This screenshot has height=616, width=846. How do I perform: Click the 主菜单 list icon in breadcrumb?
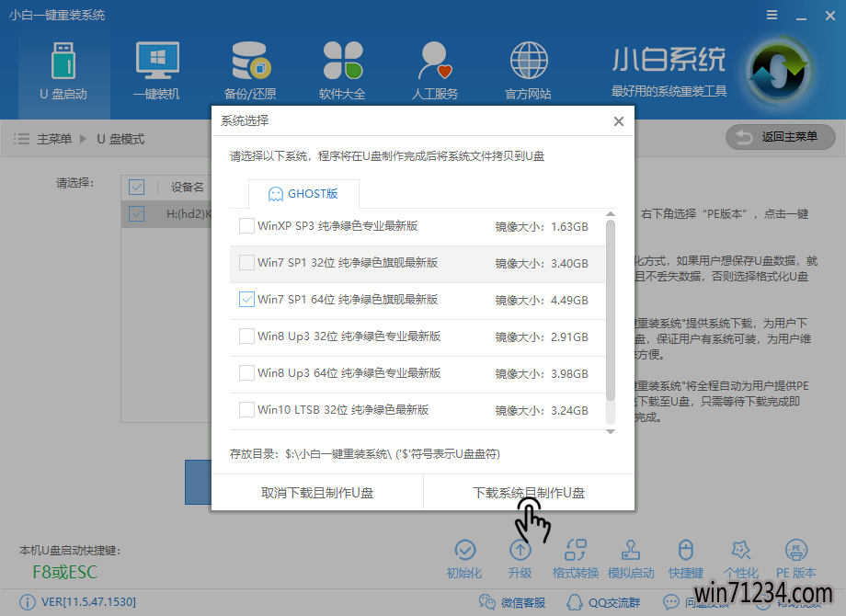[21, 139]
